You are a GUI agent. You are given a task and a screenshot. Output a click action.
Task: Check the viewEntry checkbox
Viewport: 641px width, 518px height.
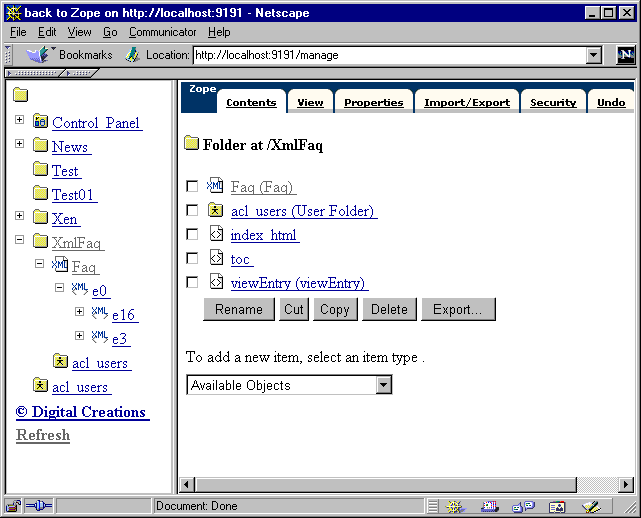(x=192, y=282)
